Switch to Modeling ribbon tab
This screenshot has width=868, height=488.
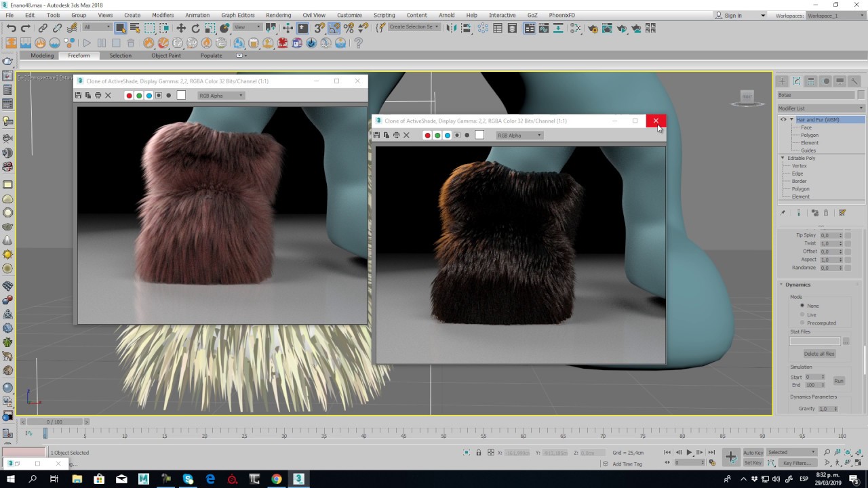pyautogui.click(x=42, y=56)
